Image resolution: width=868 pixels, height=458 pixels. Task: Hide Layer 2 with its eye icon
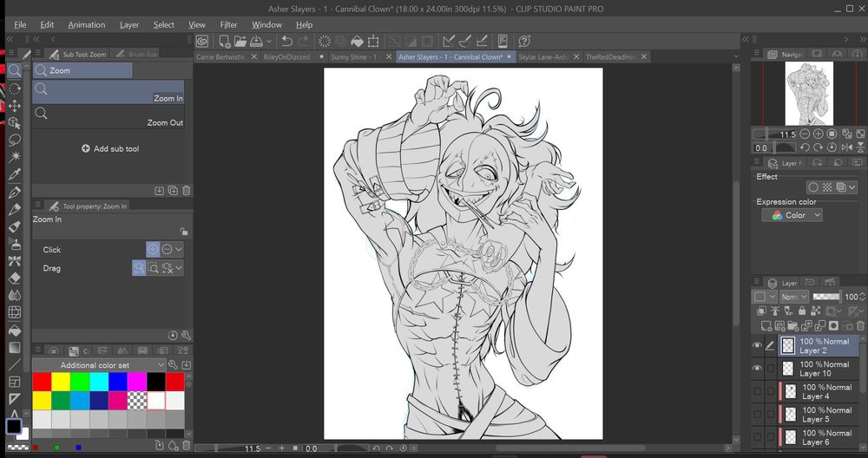pyautogui.click(x=757, y=345)
